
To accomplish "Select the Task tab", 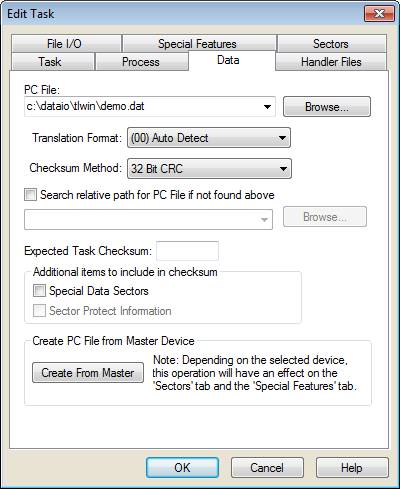I will pyautogui.click(x=52, y=62).
